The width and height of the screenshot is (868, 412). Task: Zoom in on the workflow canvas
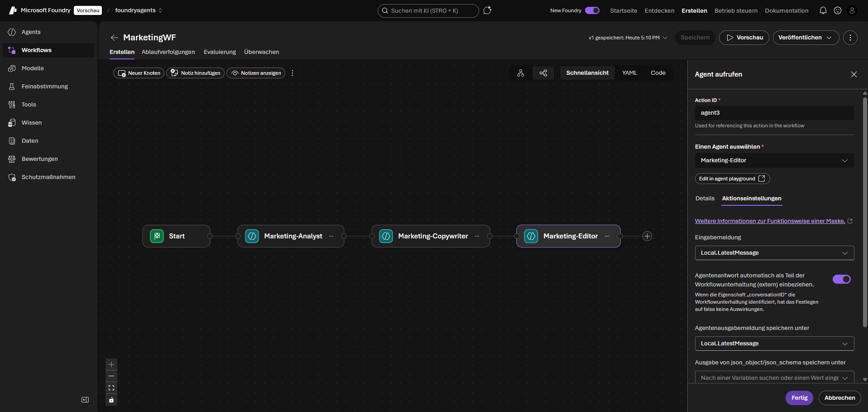click(x=111, y=365)
